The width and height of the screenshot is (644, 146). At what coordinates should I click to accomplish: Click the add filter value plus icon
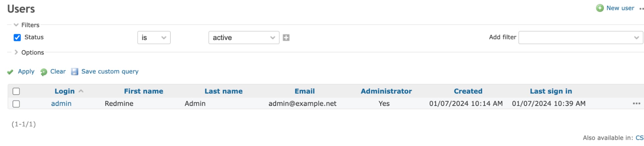click(286, 38)
